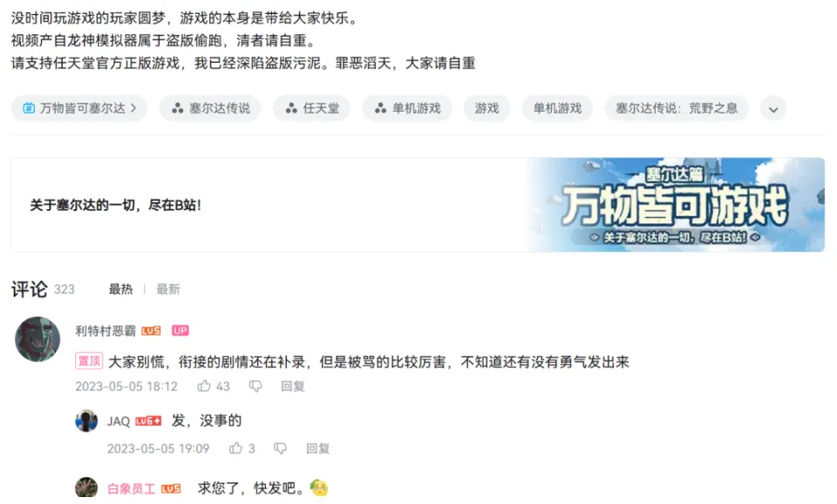Viewport: 837px width, 504px height.
Task: Reply to the pinned comment
Action: point(293,386)
